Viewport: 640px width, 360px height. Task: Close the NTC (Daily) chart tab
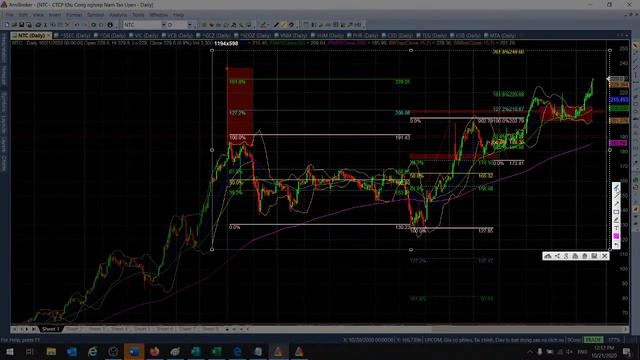pos(49,36)
